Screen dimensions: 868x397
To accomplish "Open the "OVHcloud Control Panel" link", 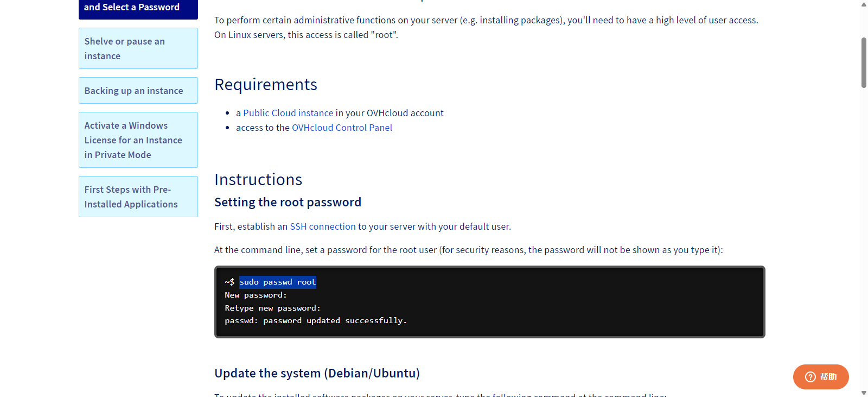I will [342, 128].
